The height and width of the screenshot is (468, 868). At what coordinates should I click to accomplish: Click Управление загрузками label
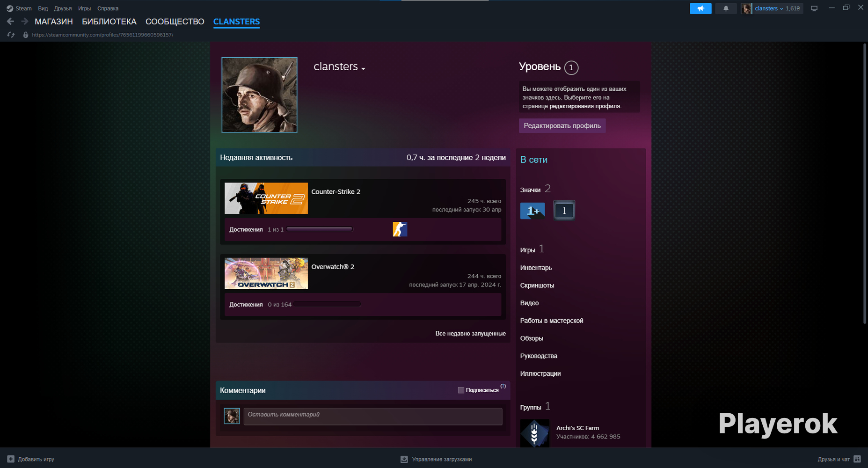(x=442, y=459)
